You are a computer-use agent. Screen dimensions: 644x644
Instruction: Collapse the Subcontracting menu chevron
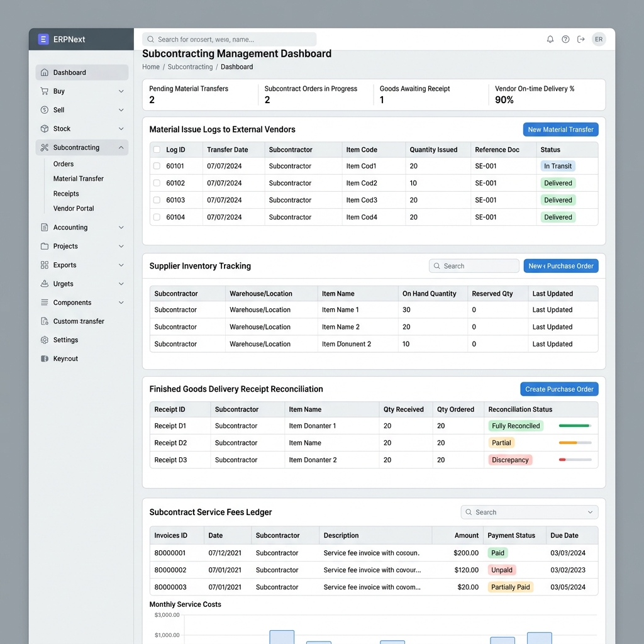click(121, 147)
